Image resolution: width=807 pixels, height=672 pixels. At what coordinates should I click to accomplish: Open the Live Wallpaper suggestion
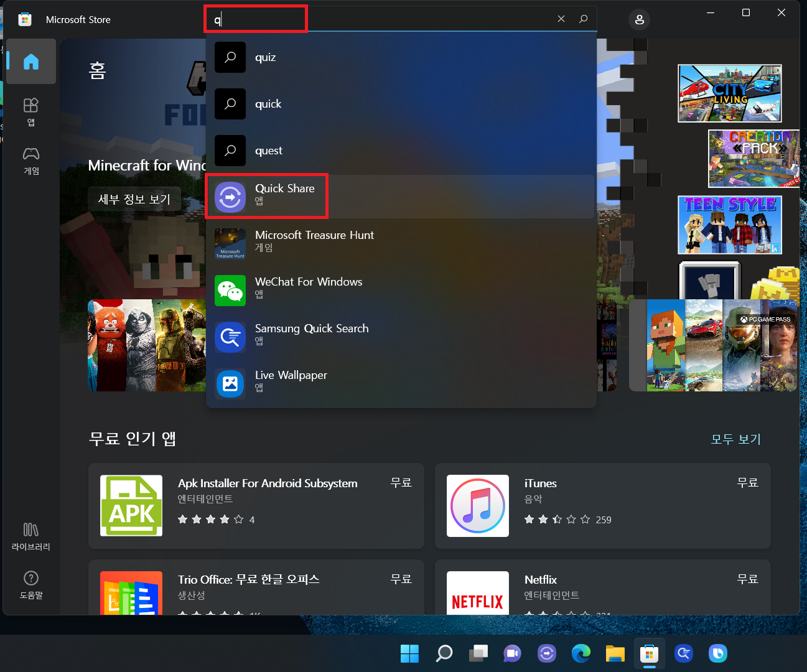click(401, 383)
